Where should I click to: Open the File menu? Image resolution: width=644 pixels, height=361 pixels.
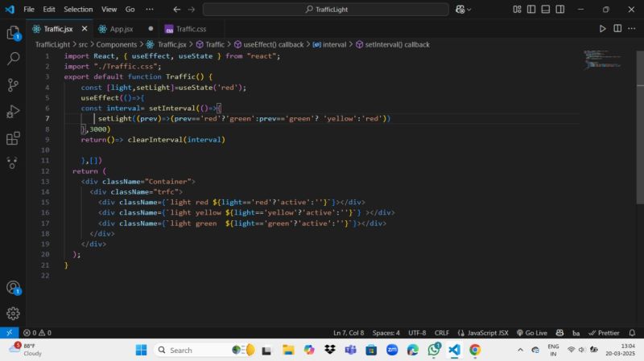pos(29,10)
